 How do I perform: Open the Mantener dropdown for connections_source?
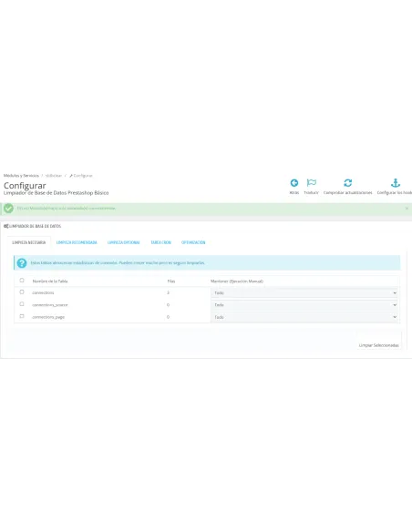304,305
